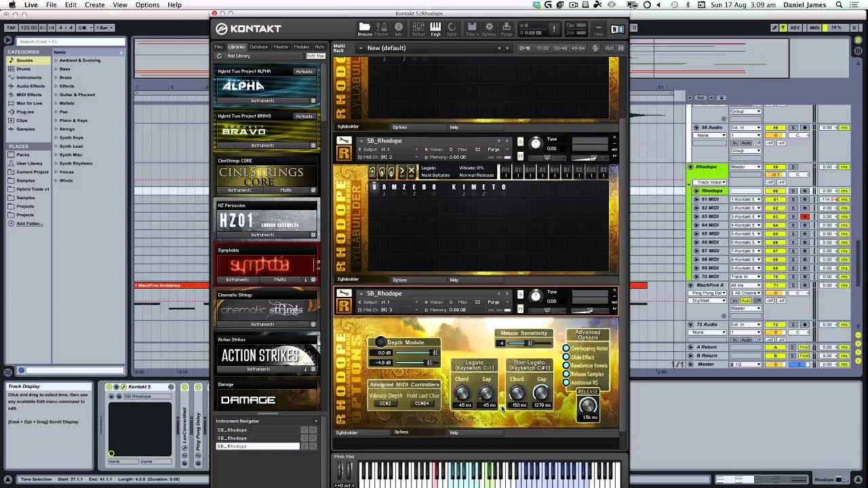
Task: Toggle Release Samples option
Action: click(566, 374)
